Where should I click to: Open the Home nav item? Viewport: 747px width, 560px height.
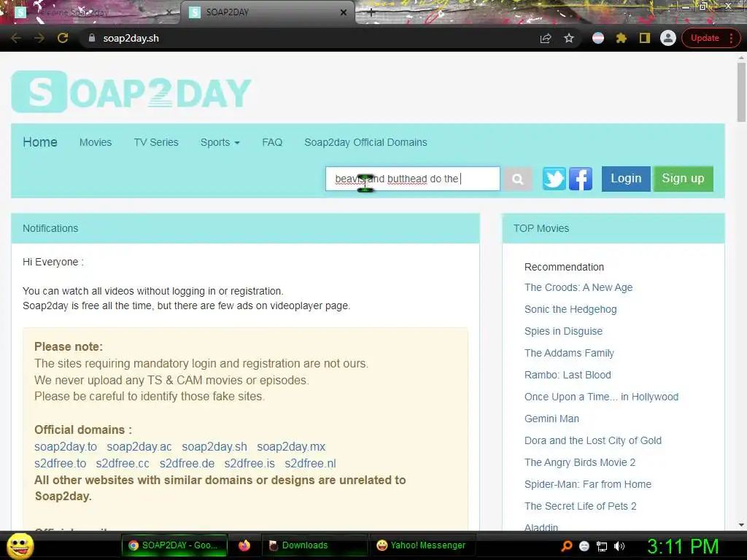click(40, 142)
